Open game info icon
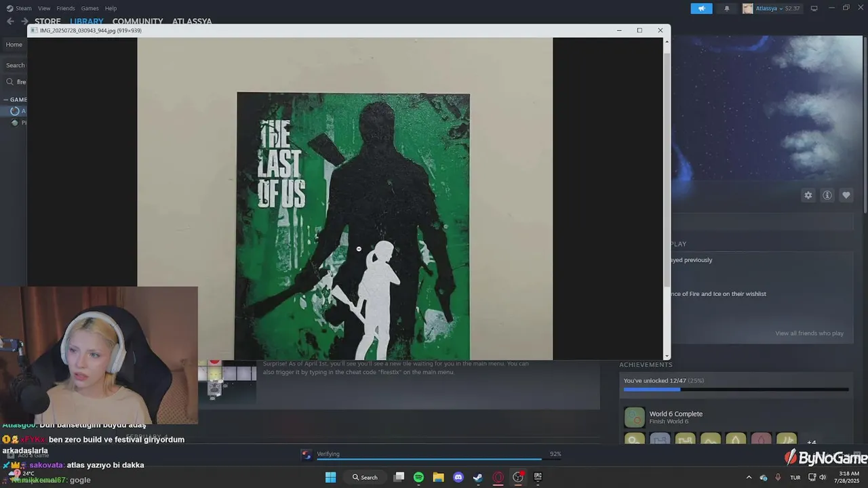Viewport: 868px width, 488px height. tap(827, 195)
